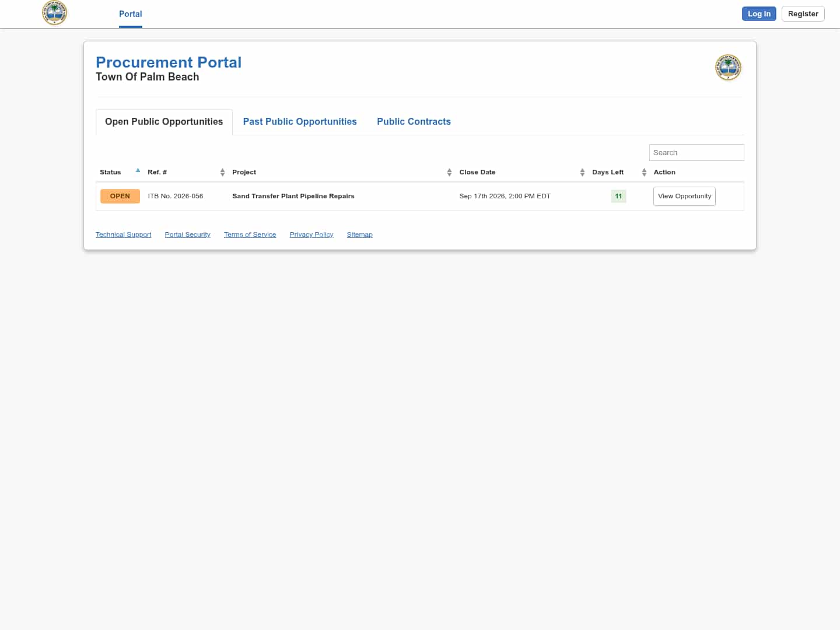Open the Portal Security link
Screen dimensions: 840x630
(187, 235)
